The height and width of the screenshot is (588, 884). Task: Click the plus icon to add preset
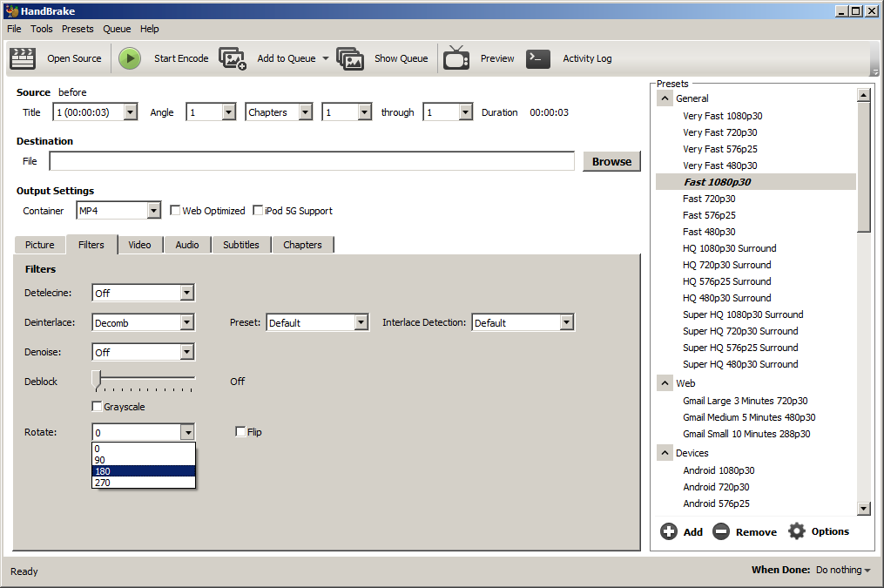tap(669, 531)
